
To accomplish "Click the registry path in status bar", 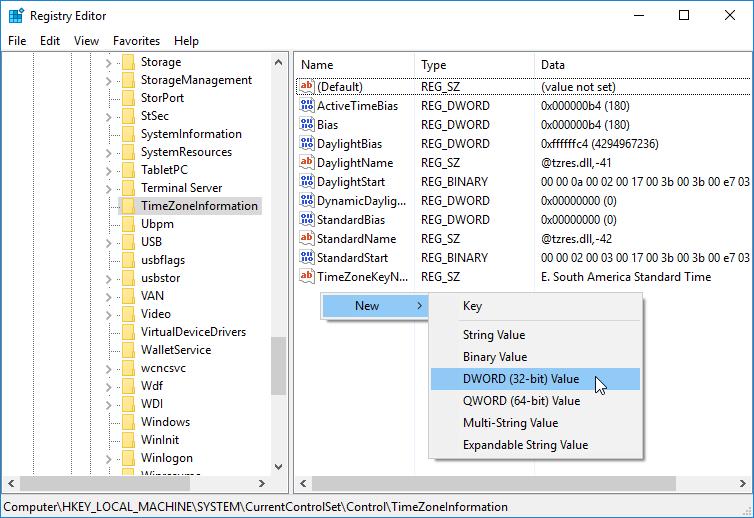I will (x=255, y=507).
